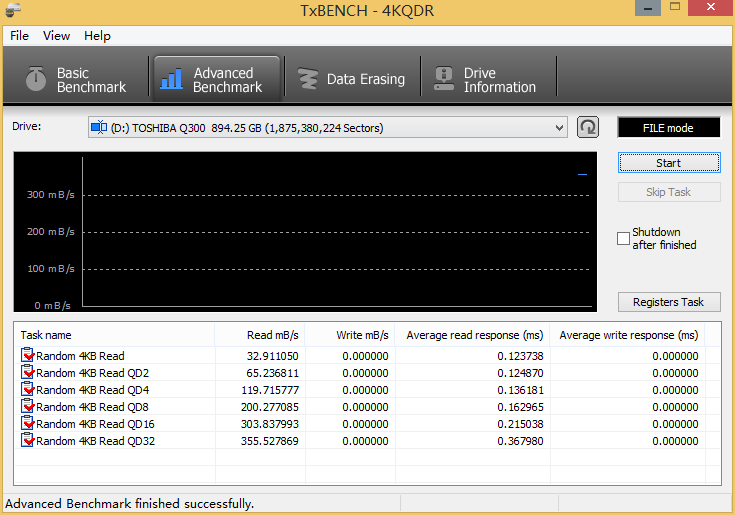Click the read response value 0.215038

[520, 424]
